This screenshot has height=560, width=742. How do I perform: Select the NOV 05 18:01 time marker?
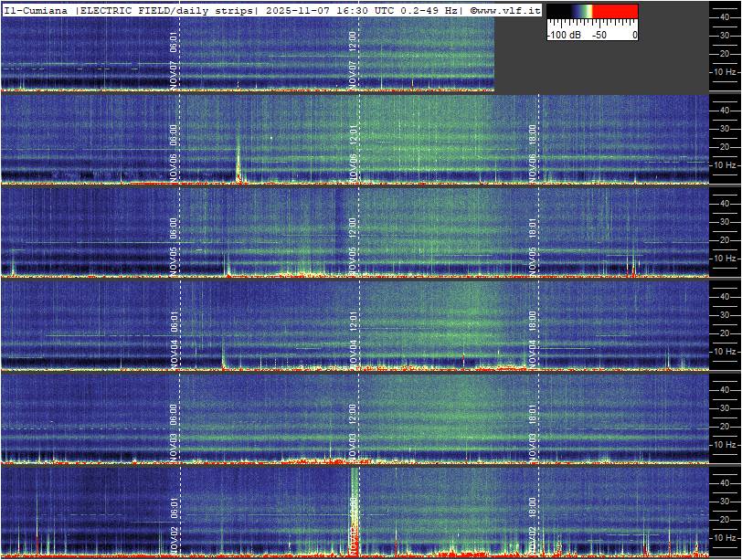533,244
